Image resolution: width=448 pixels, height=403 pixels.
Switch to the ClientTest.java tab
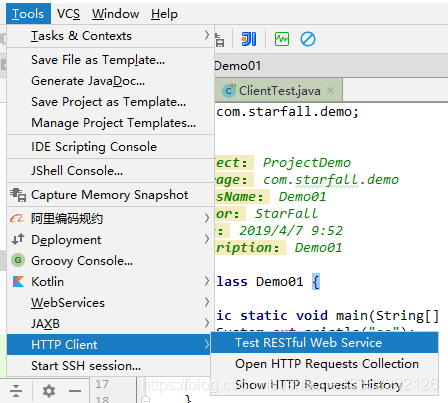pos(279,91)
